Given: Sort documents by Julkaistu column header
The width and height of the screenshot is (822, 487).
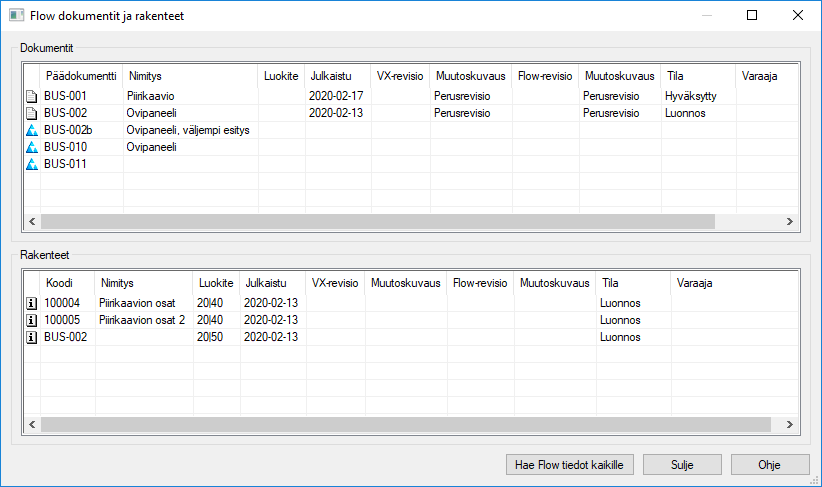Looking at the screenshot, I should (330, 75).
